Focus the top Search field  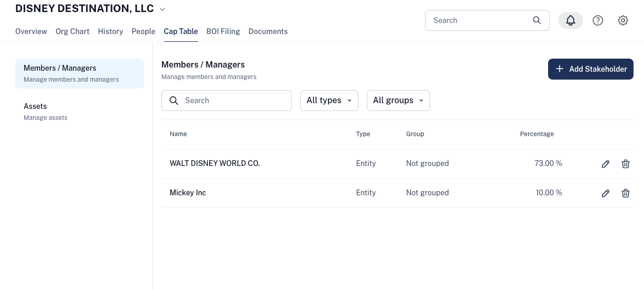click(x=487, y=20)
